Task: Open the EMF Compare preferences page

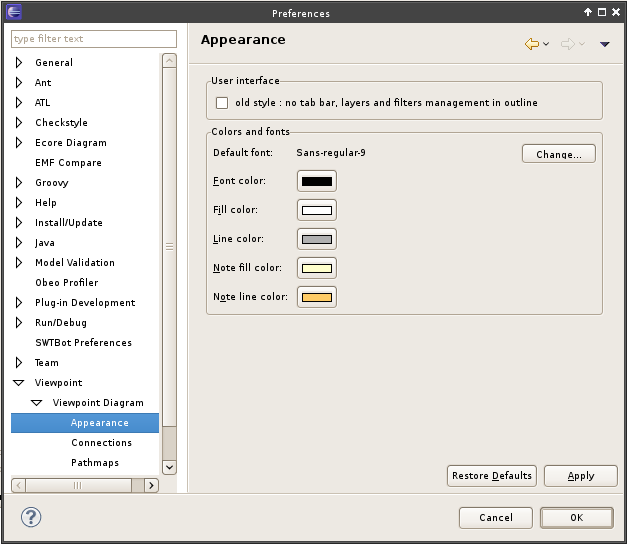Action: (x=68, y=163)
